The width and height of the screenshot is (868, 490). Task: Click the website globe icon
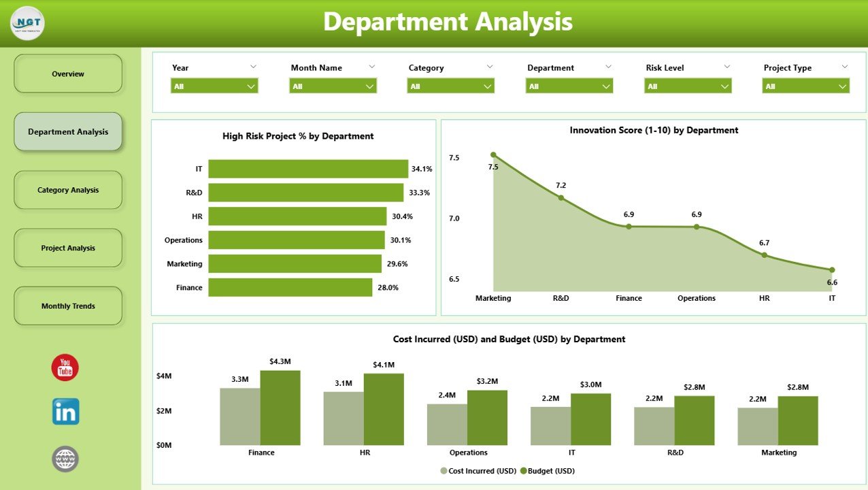(x=65, y=459)
